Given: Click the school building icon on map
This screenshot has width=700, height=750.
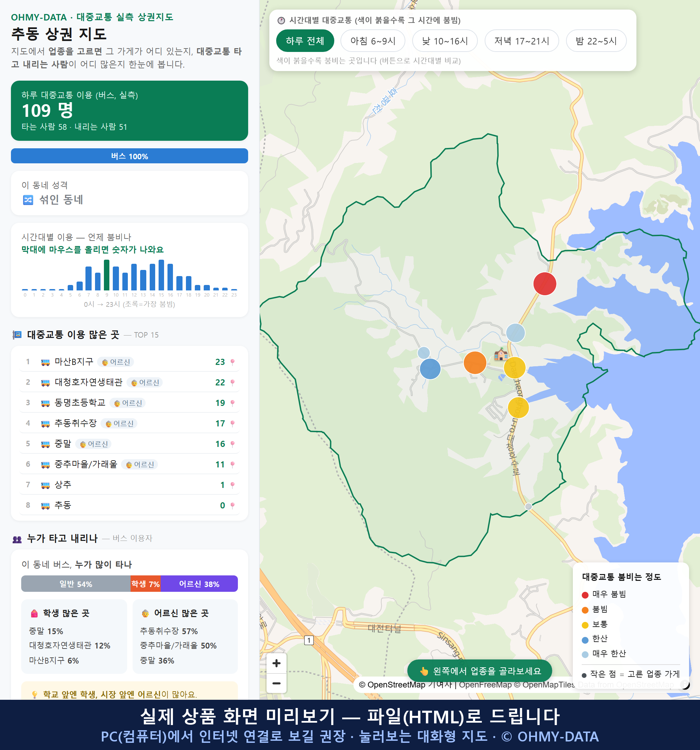Looking at the screenshot, I should [x=501, y=354].
